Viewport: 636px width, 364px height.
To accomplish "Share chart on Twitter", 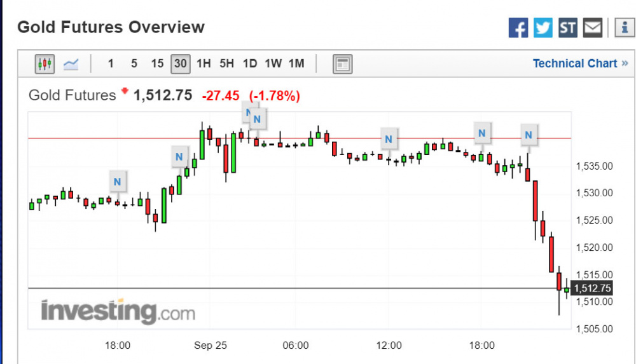I will click(x=543, y=27).
